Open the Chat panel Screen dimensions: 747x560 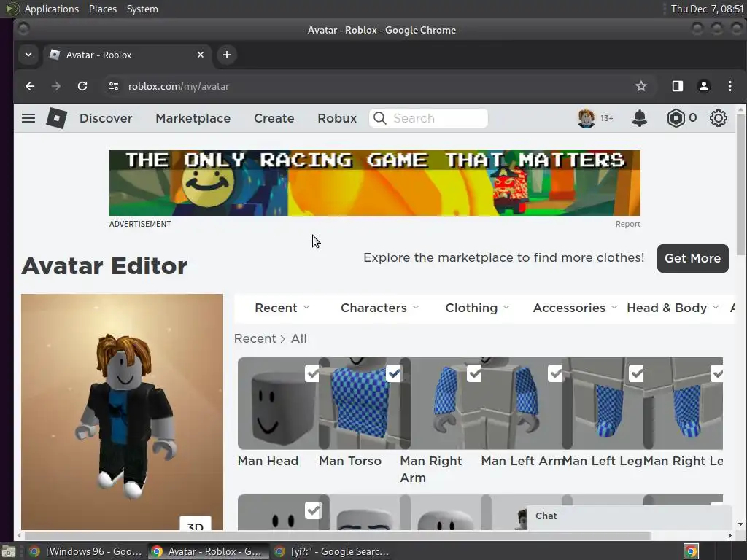pyautogui.click(x=629, y=516)
